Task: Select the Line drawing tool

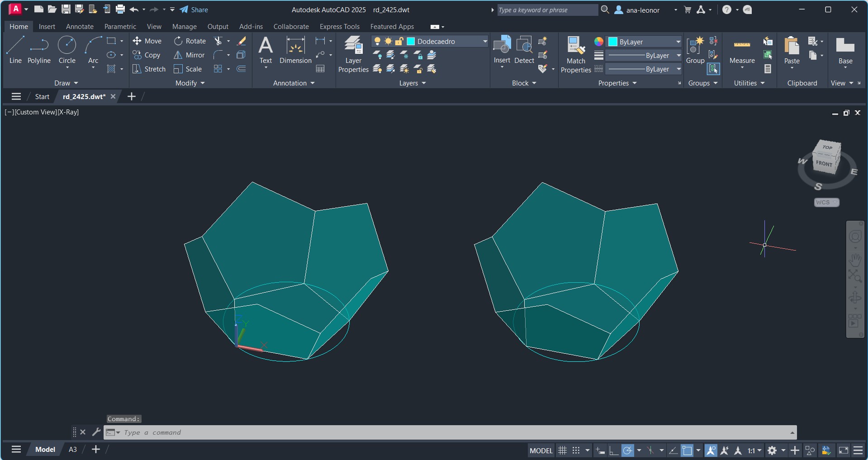Action: point(15,50)
